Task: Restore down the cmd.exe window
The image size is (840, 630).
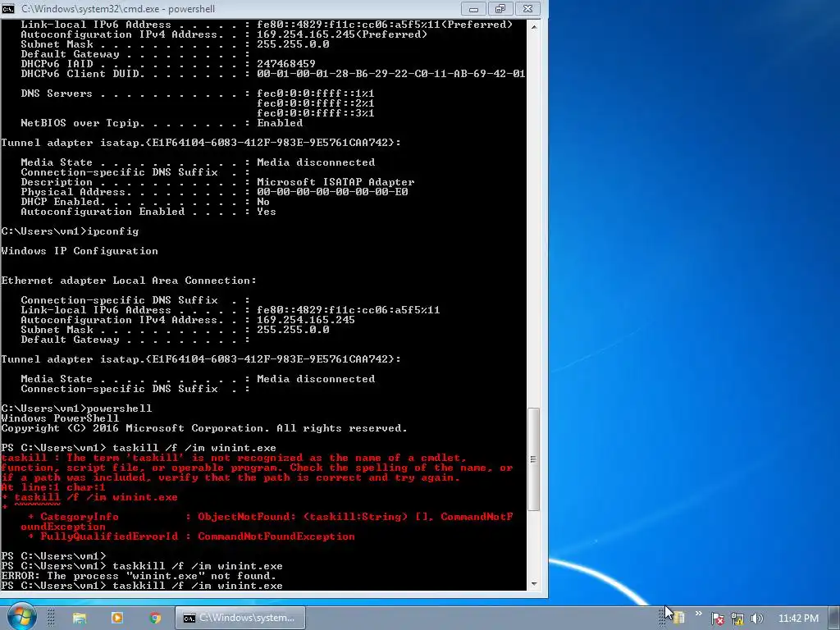Action: click(x=500, y=8)
